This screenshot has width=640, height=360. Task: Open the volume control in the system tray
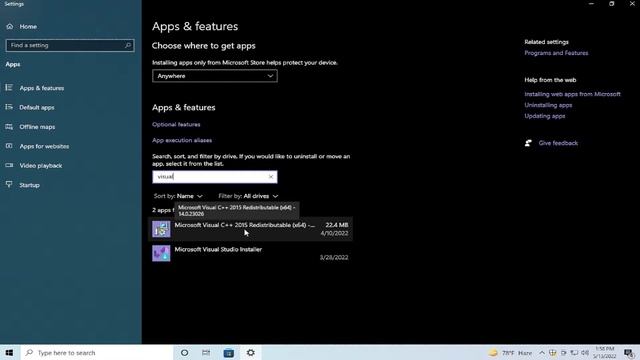point(585,353)
